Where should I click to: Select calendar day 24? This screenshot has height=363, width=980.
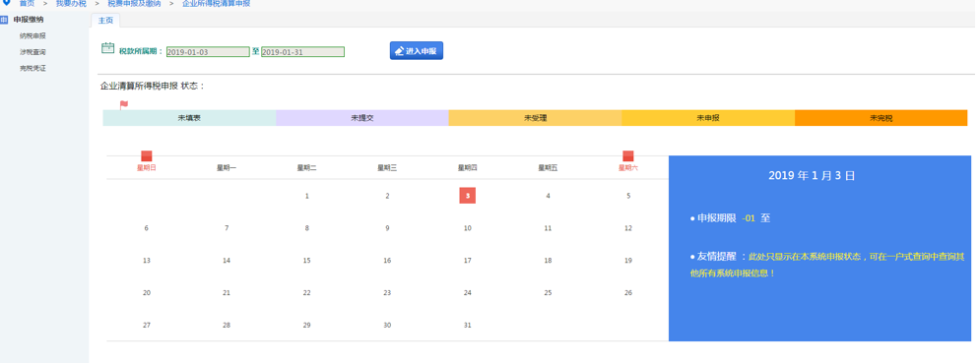(468, 292)
